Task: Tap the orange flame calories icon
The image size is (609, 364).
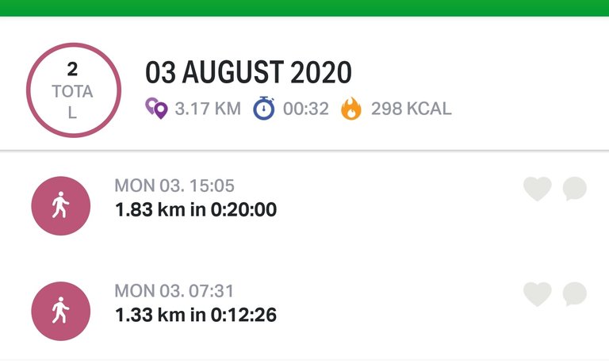Action: [x=351, y=109]
